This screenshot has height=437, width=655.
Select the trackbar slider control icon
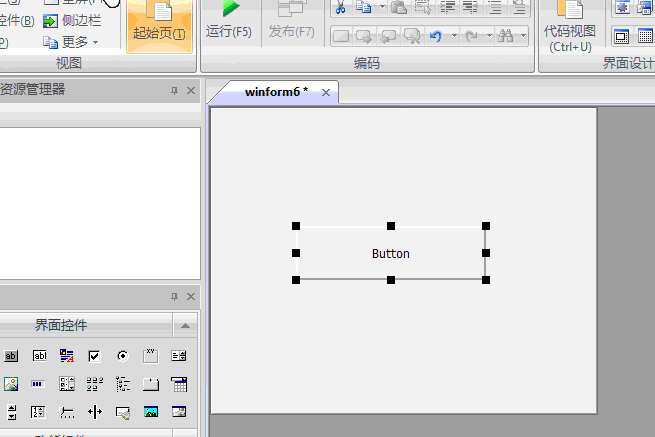point(67,413)
